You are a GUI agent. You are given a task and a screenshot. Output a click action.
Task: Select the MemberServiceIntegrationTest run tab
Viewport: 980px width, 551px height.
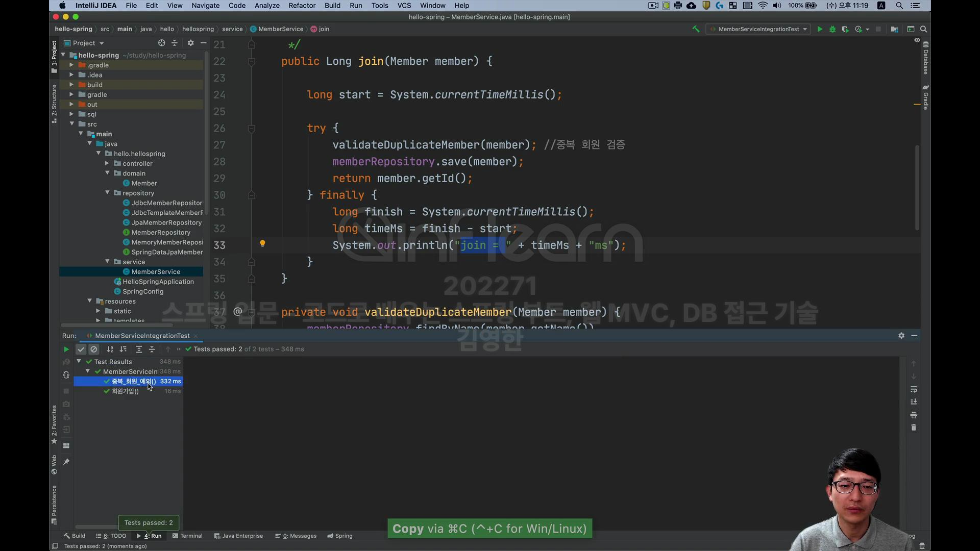[142, 336]
